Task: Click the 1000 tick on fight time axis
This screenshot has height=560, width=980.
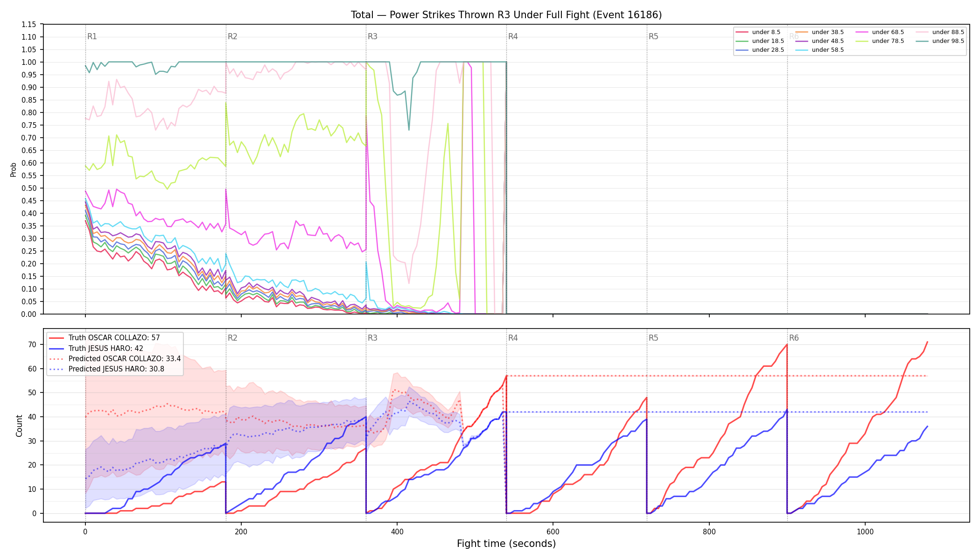Action: [x=865, y=532]
